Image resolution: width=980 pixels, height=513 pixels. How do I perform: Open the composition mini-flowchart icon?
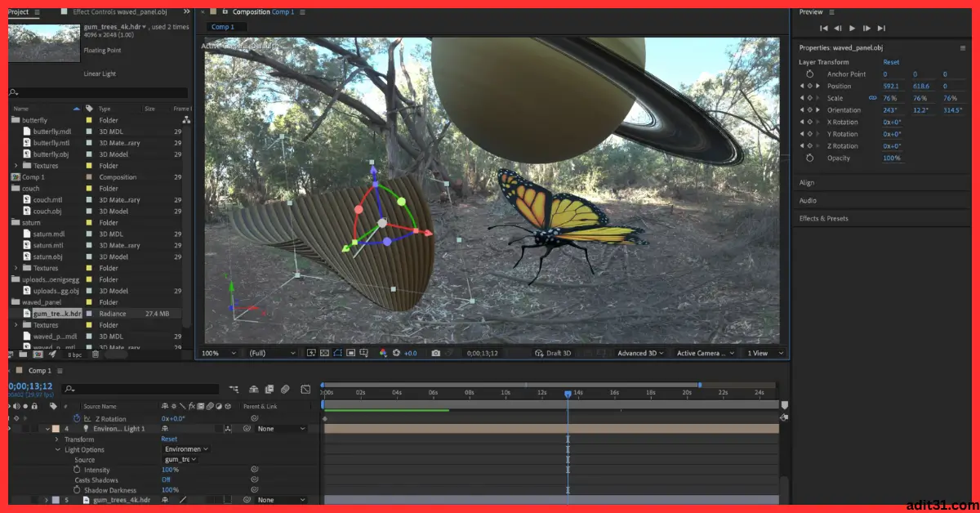click(x=234, y=390)
